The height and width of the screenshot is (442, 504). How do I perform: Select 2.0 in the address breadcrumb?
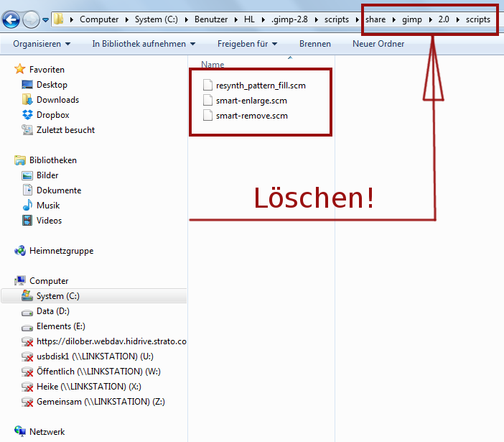[x=444, y=19]
